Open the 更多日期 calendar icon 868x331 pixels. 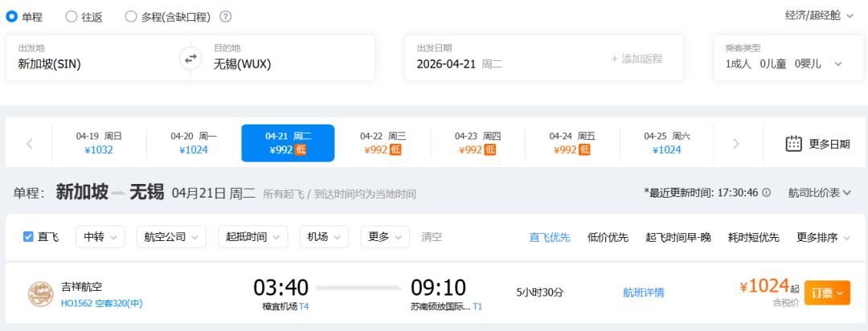793,144
